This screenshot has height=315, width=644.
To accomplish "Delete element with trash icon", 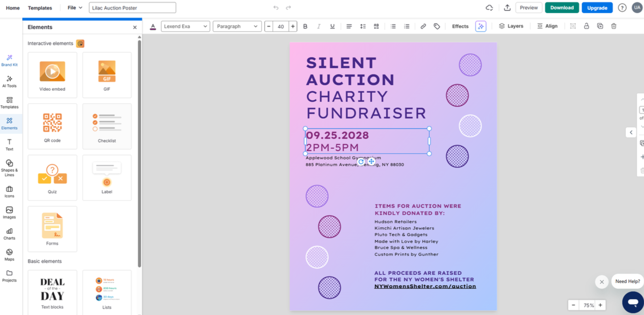I will [x=613, y=26].
